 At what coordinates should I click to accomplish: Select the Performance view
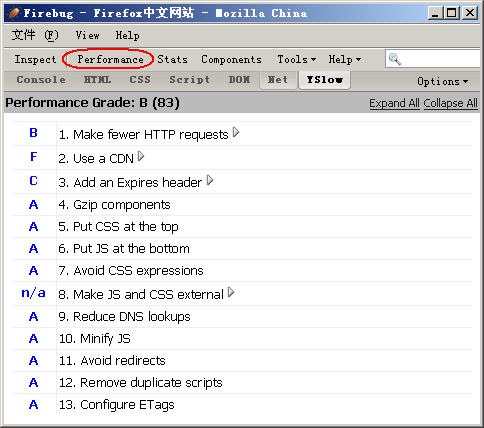pos(110,59)
